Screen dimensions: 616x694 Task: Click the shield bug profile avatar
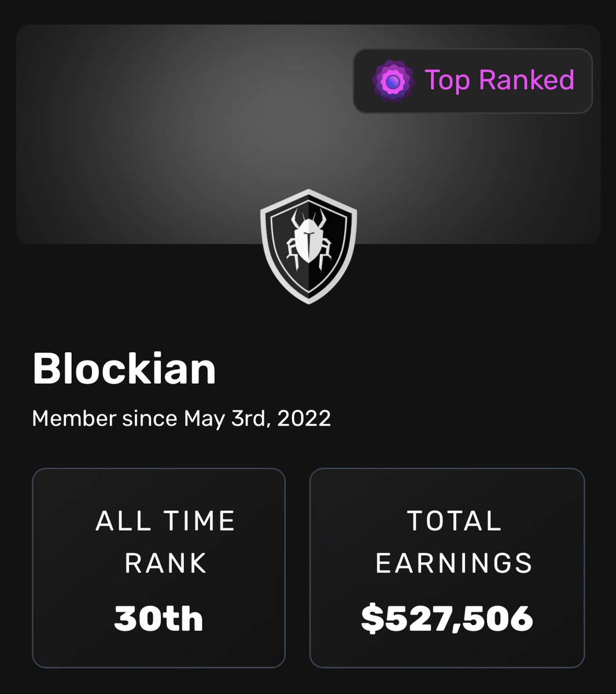click(308, 246)
